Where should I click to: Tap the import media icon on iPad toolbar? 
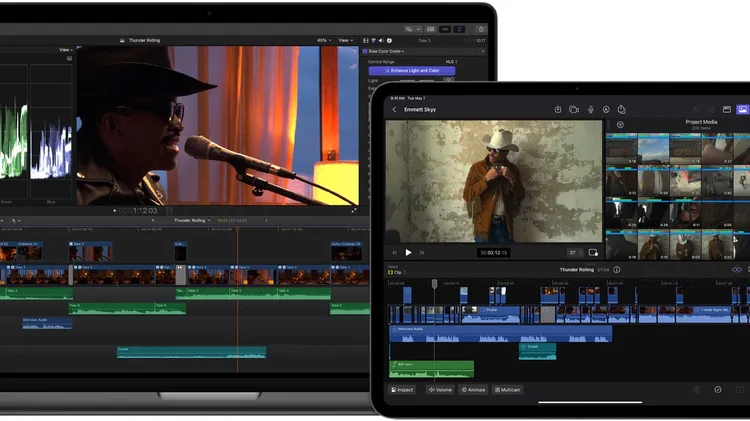coord(558,110)
